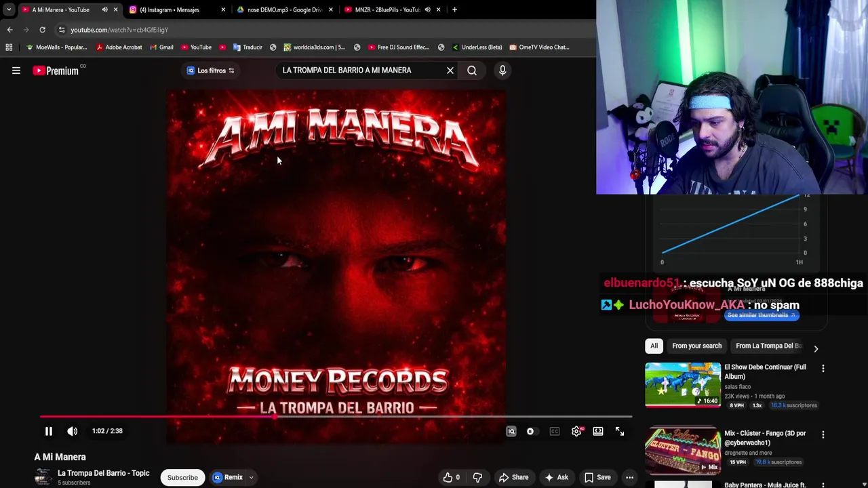The width and height of the screenshot is (868, 488).
Task: Open La Trompa Del Barrio - Topic channel
Action: tap(103, 473)
